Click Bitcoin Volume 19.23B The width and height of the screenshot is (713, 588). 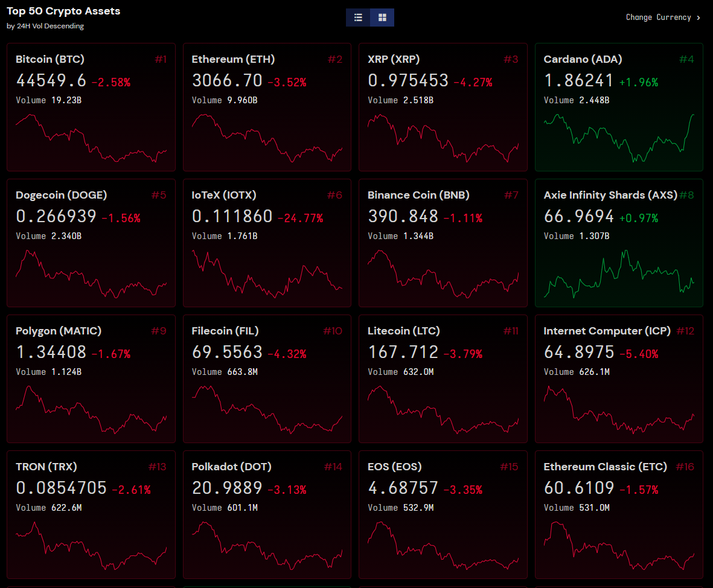49,100
